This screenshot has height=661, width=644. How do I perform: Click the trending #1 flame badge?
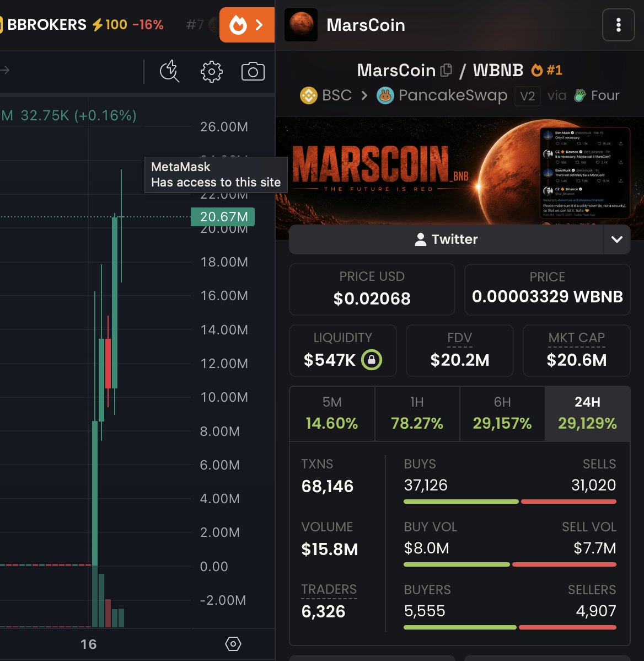tap(547, 70)
